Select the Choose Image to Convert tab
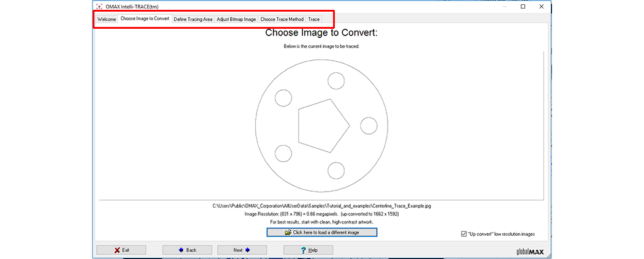 coord(145,19)
